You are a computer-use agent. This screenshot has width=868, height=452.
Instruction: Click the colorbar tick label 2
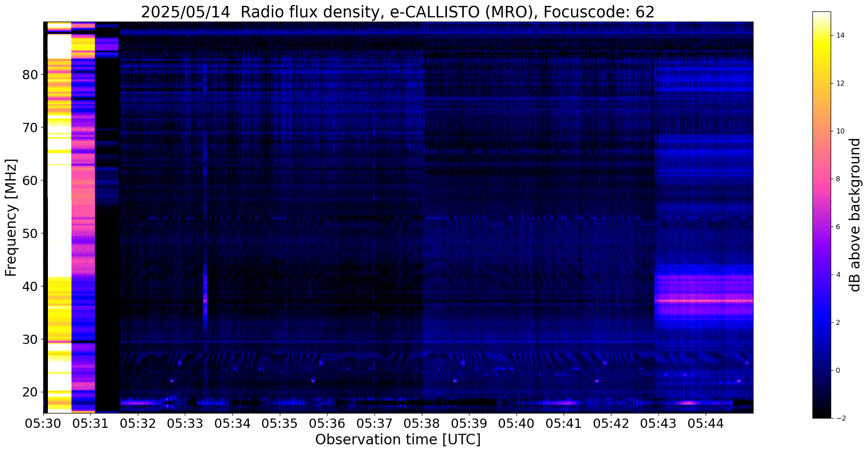pyautogui.click(x=837, y=323)
